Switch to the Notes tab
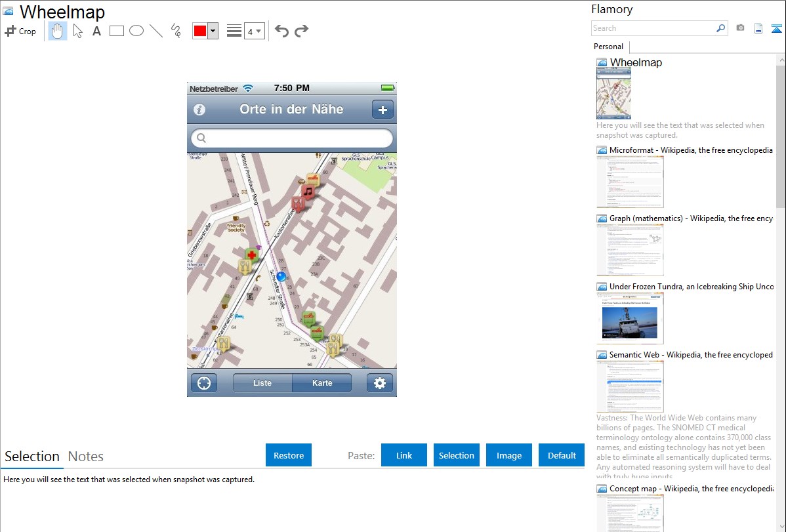Image resolution: width=786 pixels, height=532 pixels. click(x=86, y=457)
